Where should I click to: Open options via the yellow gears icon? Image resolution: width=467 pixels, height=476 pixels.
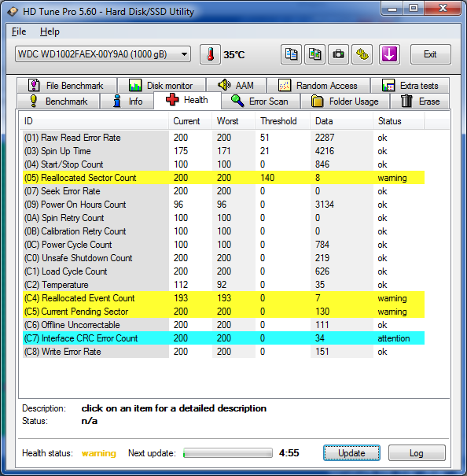[362, 54]
